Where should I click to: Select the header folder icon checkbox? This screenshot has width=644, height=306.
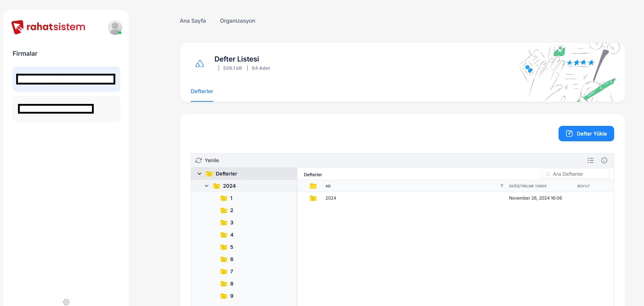point(313,186)
